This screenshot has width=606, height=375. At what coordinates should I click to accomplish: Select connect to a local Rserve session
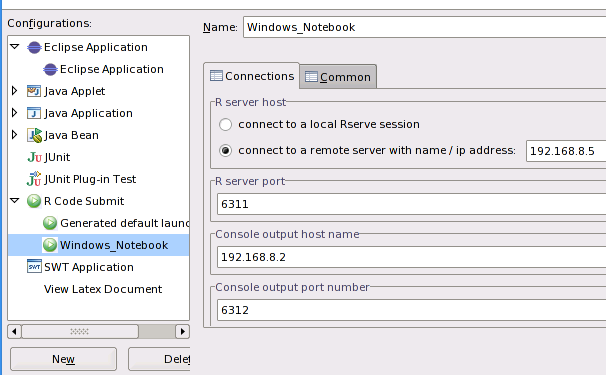point(225,124)
